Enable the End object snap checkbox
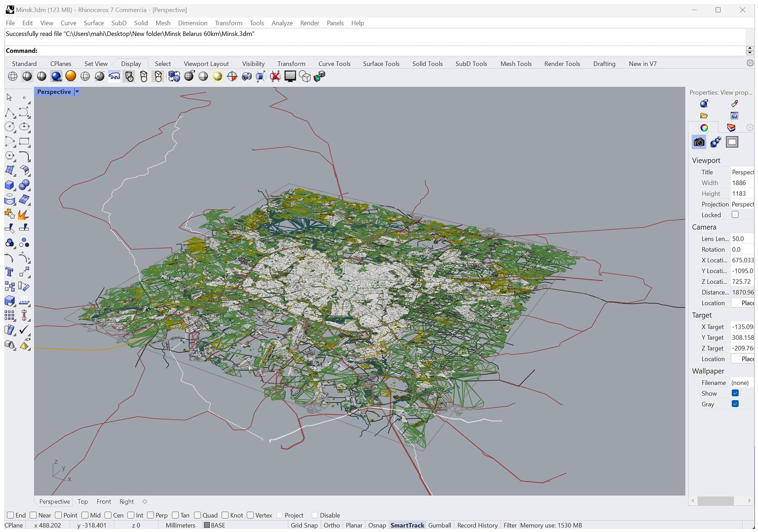The width and height of the screenshot is (758, 532). [x=10, y=515]
